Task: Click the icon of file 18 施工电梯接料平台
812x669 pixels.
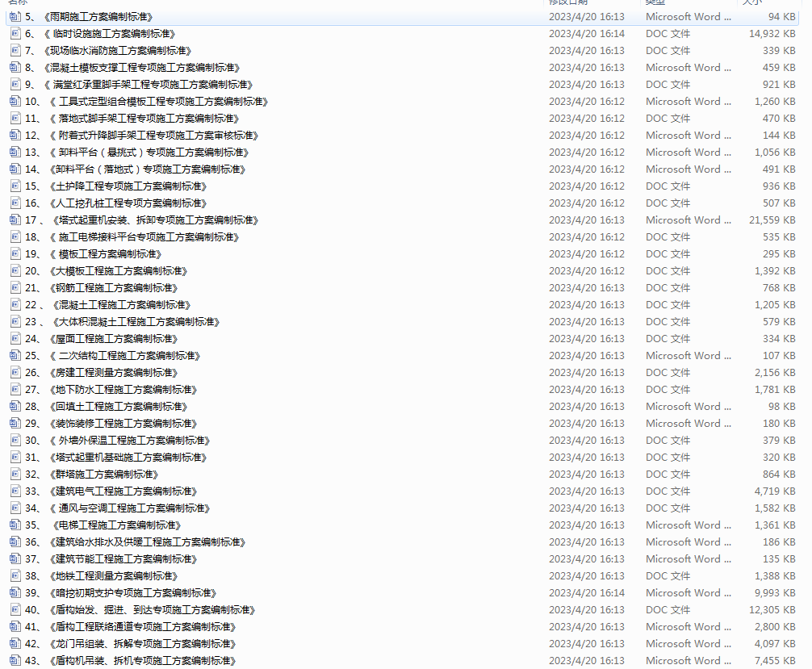Action: (x=15, y=237)
